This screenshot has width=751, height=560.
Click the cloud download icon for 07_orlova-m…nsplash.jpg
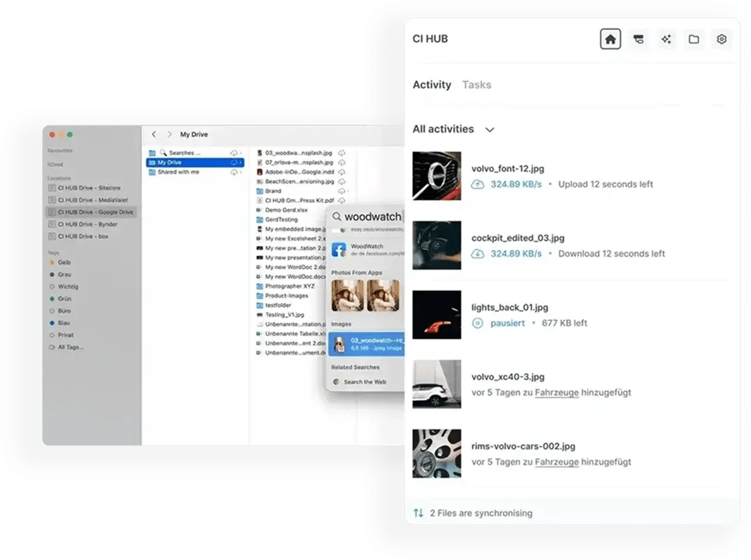[341, 163]
